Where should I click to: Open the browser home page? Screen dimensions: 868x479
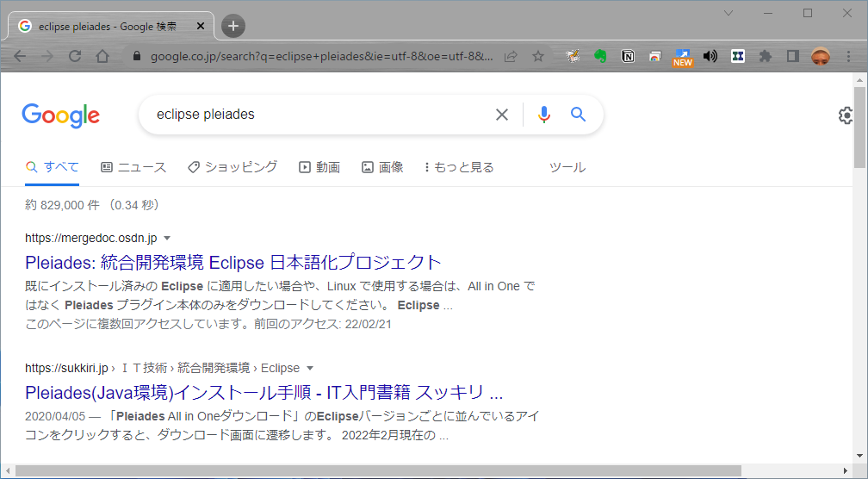point(102,56)
